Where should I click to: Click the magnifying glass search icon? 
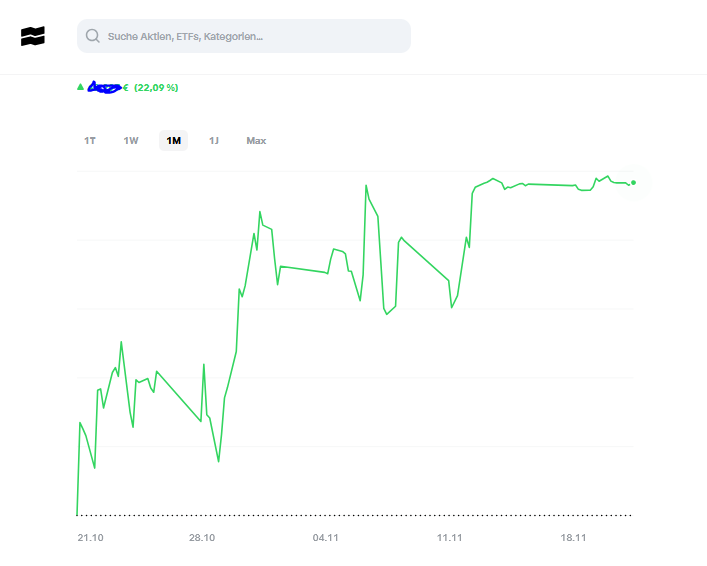pos(93,36)
